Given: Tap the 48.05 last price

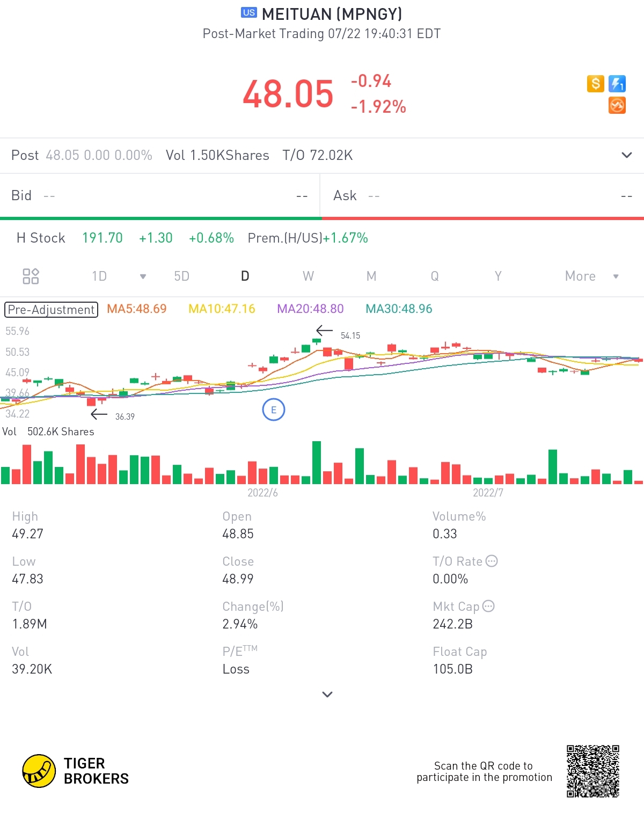Looking at the screenshot, I should [x=288, y=94].
